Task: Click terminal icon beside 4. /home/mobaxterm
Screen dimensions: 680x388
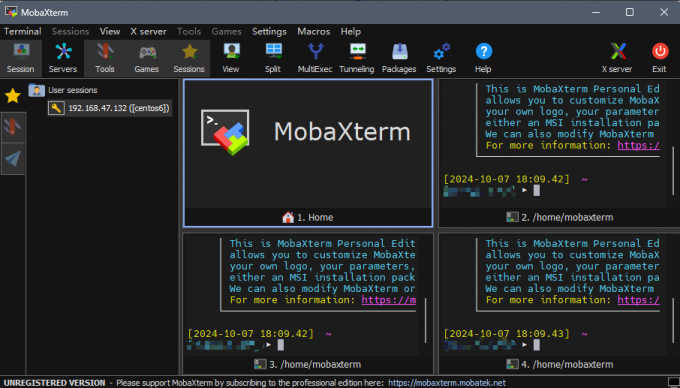Action: [x=512, y=364]
